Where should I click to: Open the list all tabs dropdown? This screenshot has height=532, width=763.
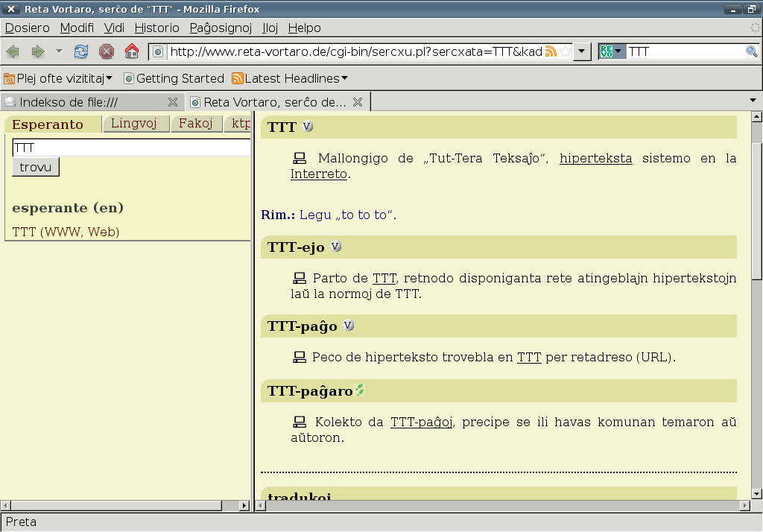(753, 101)
